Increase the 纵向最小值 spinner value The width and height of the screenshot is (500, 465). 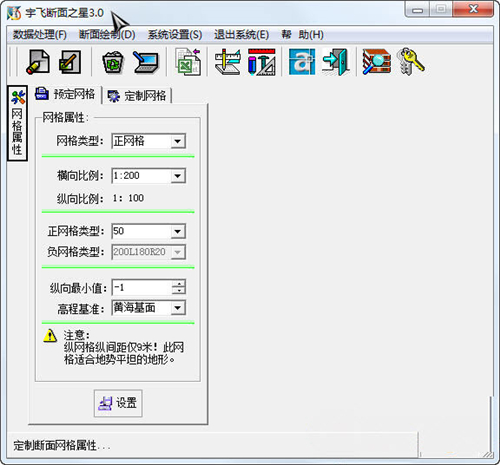pos(179,284)
